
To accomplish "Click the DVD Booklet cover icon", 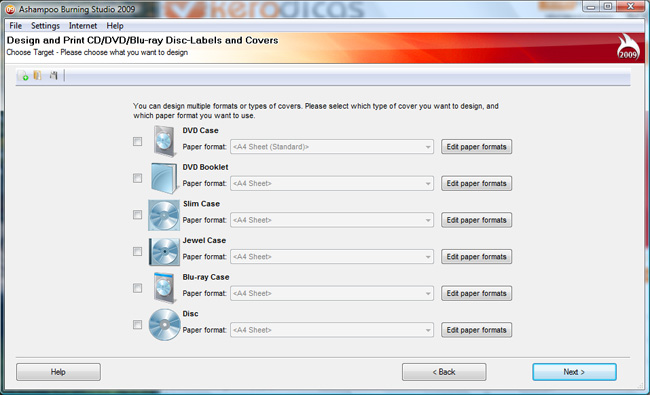I will tap(164, 178).
